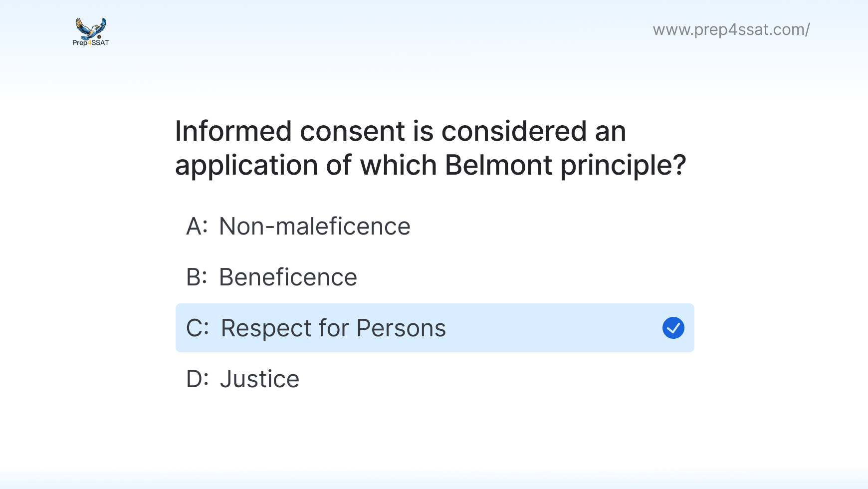Click the "C:" option letter
868x489 pixels.
[197, 328]
